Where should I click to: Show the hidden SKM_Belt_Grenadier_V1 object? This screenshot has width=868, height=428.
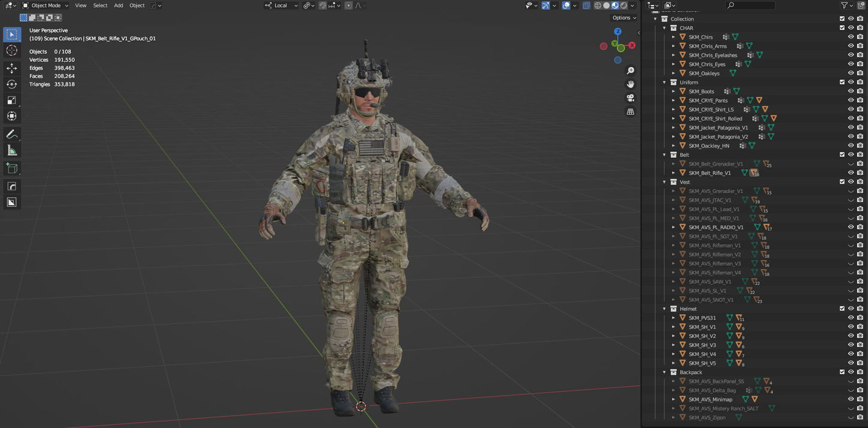[x=851, y=164]
